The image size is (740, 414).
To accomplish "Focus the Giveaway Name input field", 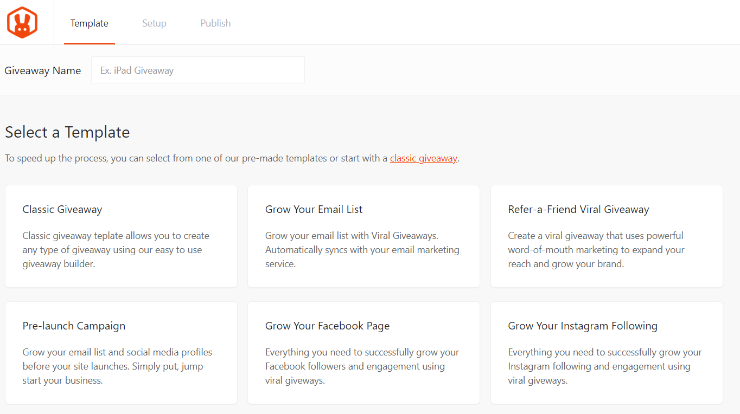I will click(x=198, y=70).
